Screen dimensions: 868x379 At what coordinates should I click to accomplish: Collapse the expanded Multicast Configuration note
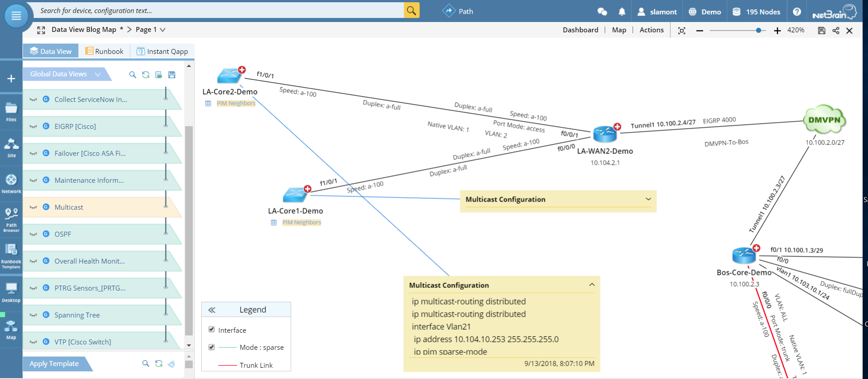(592, 285)
